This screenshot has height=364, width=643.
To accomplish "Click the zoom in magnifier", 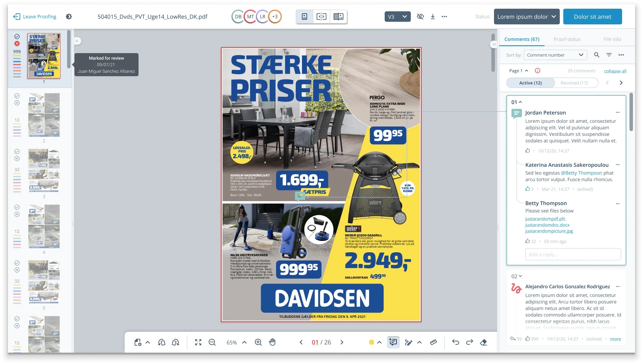I will pyautogui.click(x=258, y=342).
